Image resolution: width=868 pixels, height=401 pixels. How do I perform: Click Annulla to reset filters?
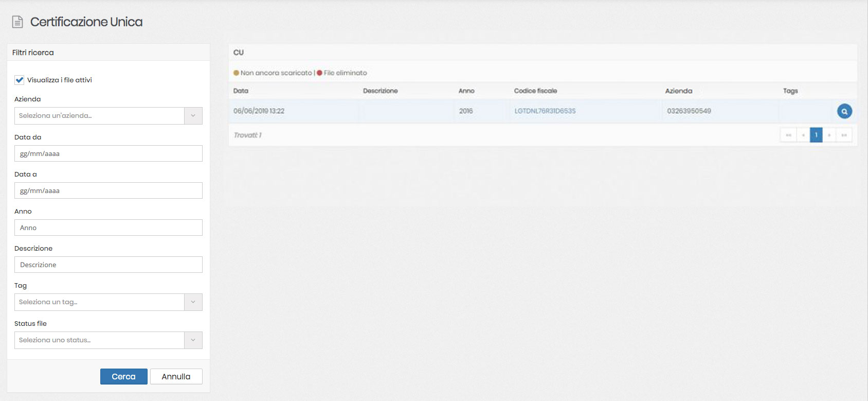[176, 376]
